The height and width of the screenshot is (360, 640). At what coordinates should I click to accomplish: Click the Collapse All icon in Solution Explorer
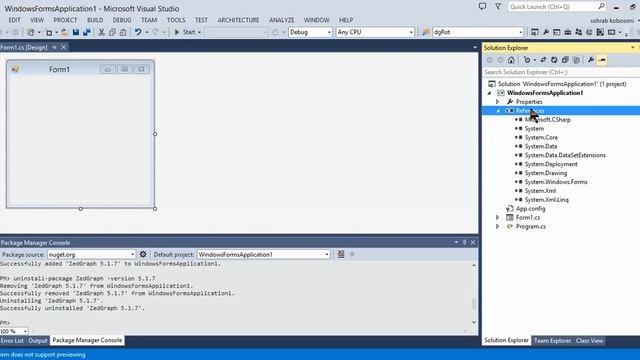(565, 60)
